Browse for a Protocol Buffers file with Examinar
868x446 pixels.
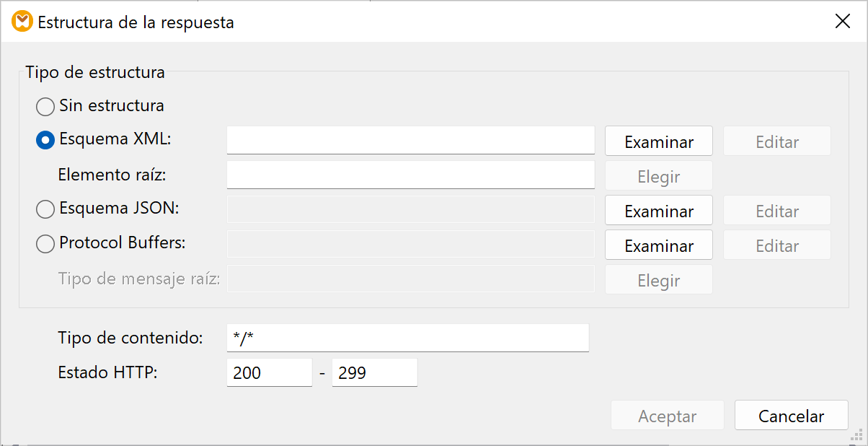pos(658,245)
